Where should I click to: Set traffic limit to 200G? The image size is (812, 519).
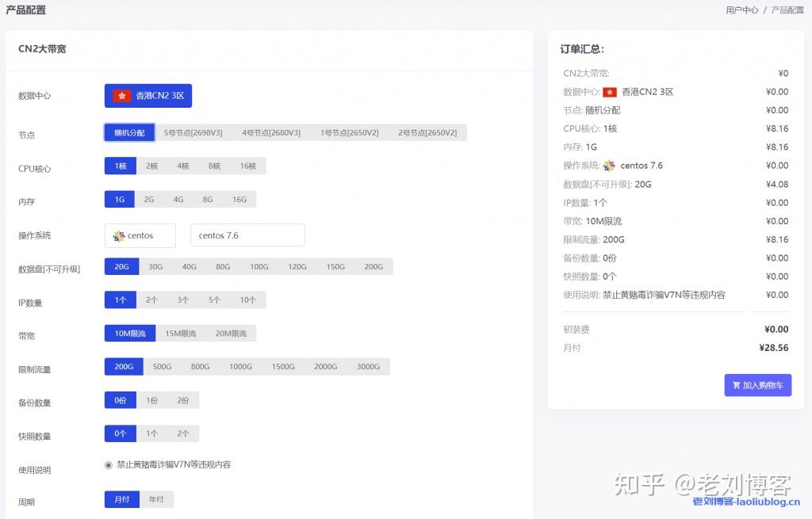(x=124, y=366)
